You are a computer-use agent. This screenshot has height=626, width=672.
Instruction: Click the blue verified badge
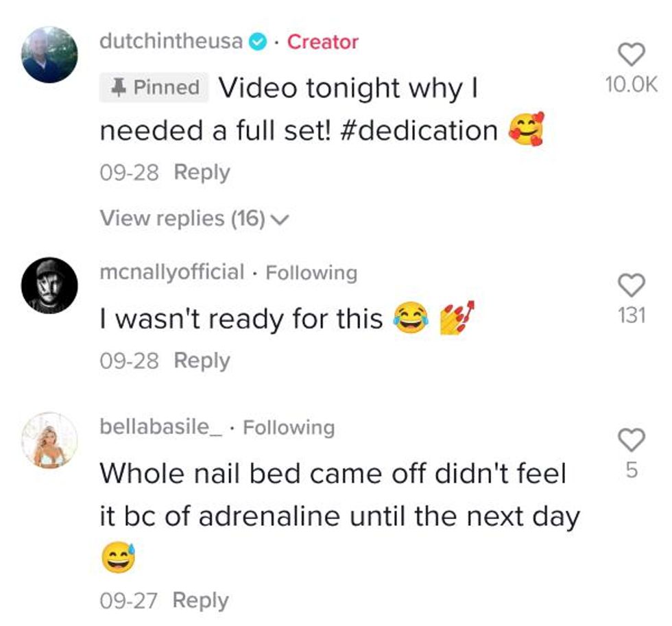point(257,42)
